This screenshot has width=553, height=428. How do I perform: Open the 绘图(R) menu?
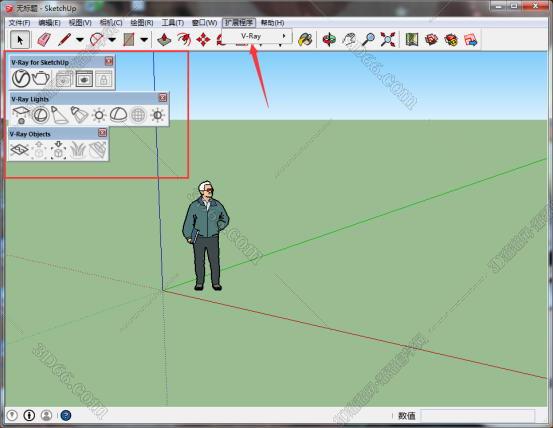tap(142, 23)
